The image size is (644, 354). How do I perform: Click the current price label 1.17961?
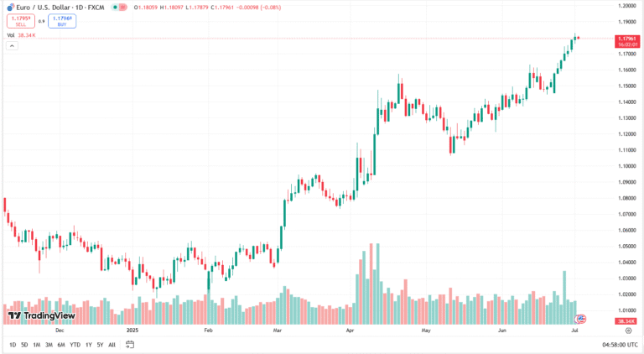tap(627, 39)
